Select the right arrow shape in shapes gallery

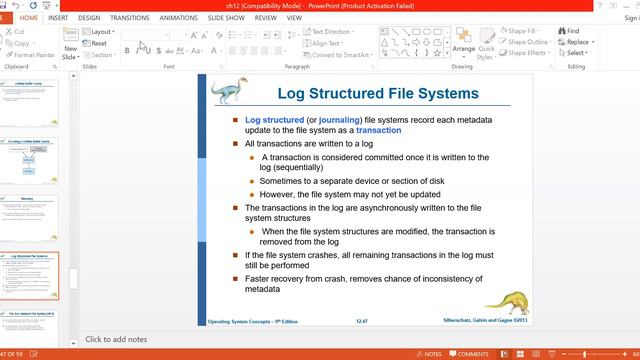tap(416, 42)
